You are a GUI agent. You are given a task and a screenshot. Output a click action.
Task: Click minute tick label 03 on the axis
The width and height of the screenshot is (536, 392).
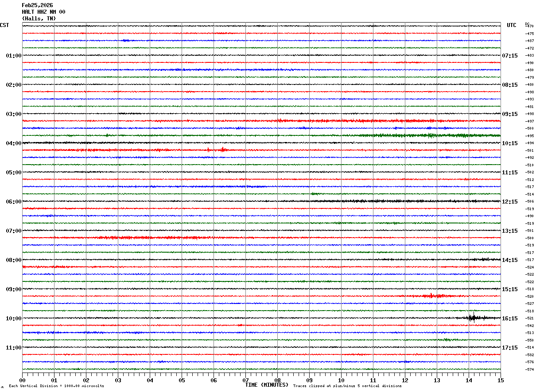pos(118,380)
